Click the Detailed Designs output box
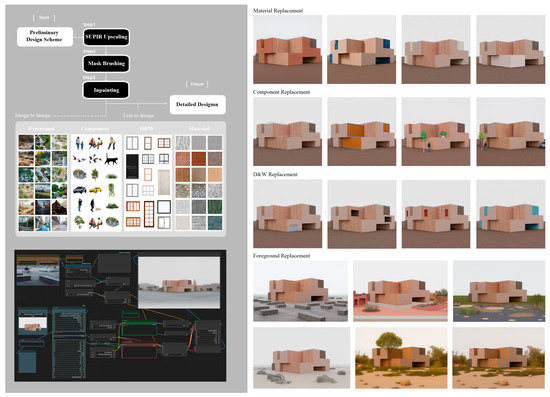This screenshot has width=550, height=397. (197, 104)
